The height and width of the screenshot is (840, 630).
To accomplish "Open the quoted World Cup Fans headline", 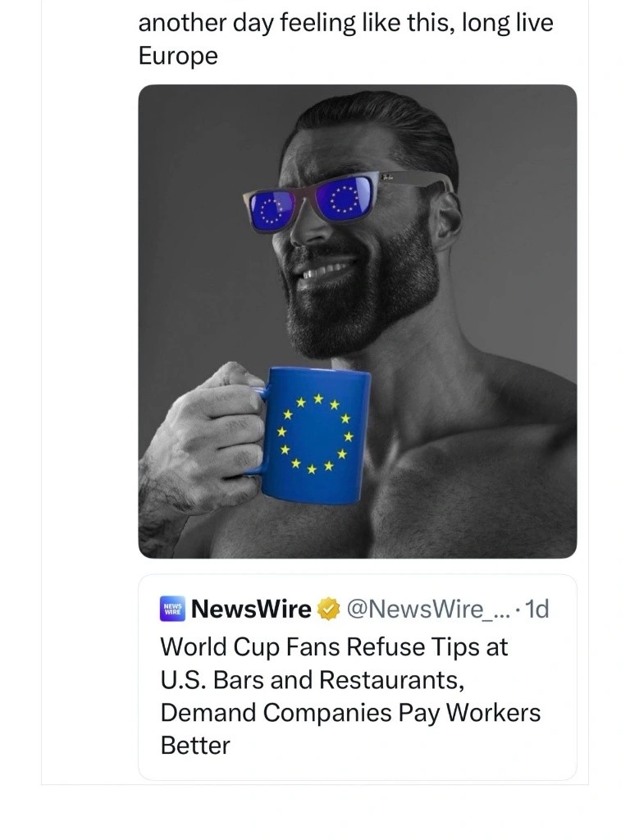I will (x=351, y=696).
